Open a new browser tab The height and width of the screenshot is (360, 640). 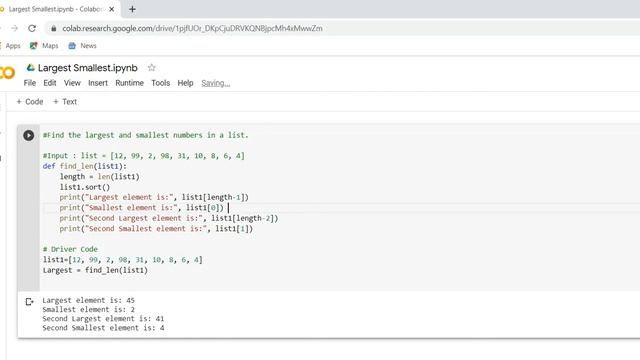tap(132, 9)
